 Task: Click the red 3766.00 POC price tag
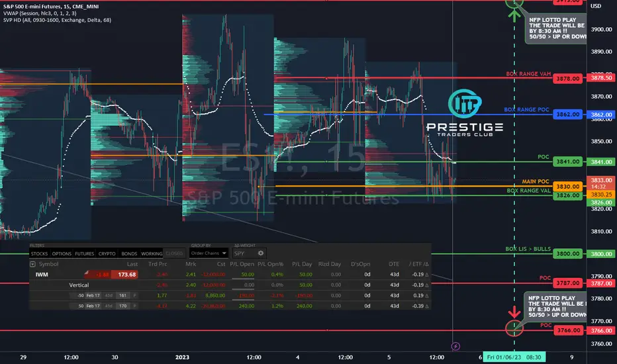(x=567, y=330)
